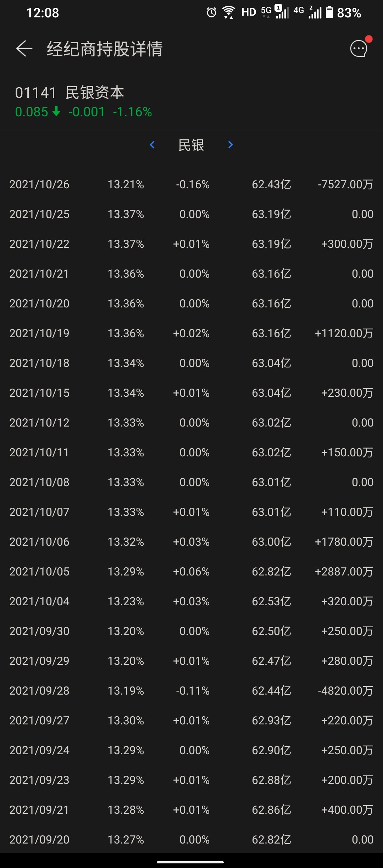383x868 pixels.
Task: Tap the 经纪商持股详情 page title
Action: [105, 49]
